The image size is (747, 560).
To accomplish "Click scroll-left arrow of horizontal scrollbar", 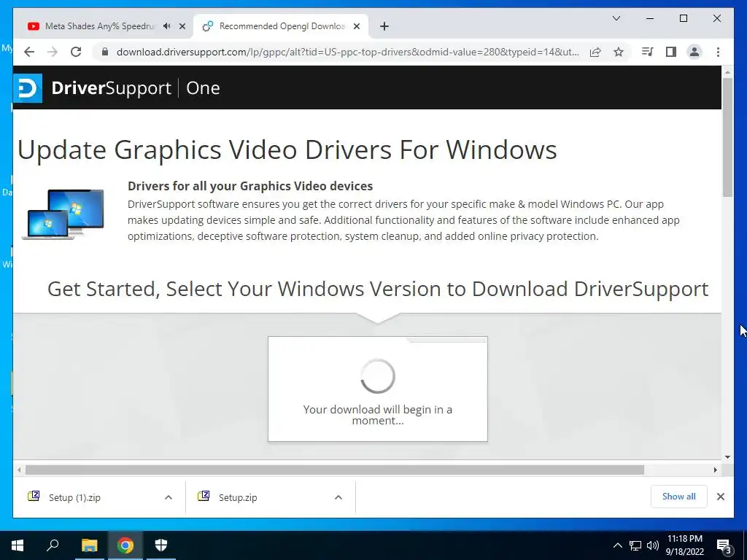I will [x=19, y=470].
